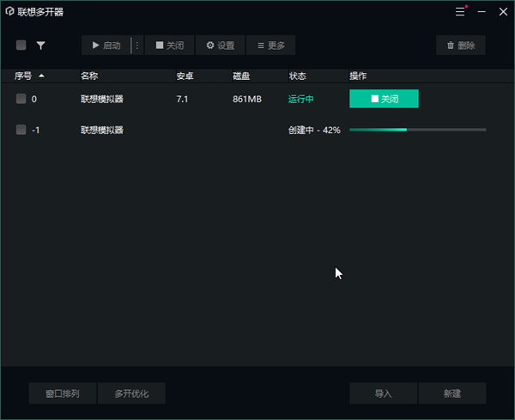Click the 窗口排列 window arrange button
The height and width of the screenshot is (420, 515).
click(x=63, y=393)
